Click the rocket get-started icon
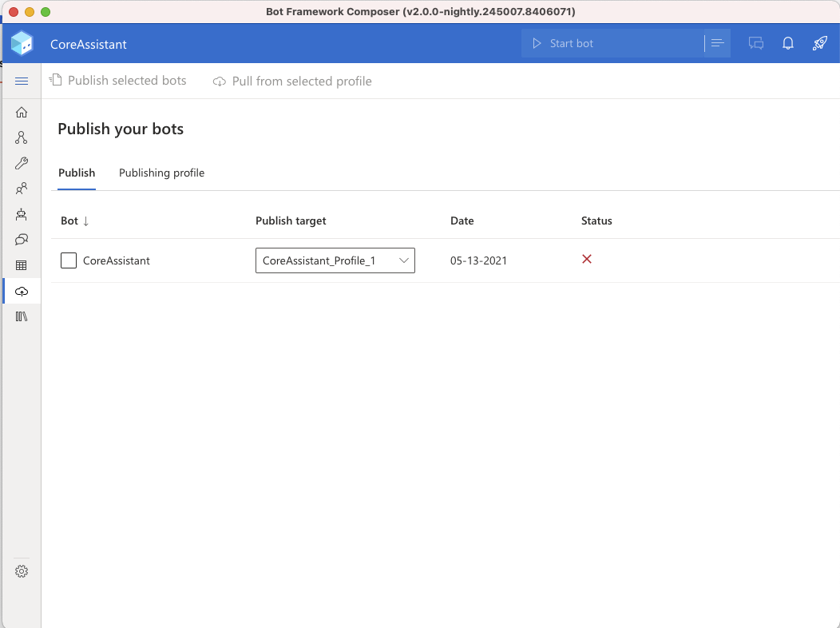Screen dimensions: 840x628 click(820, 44)
